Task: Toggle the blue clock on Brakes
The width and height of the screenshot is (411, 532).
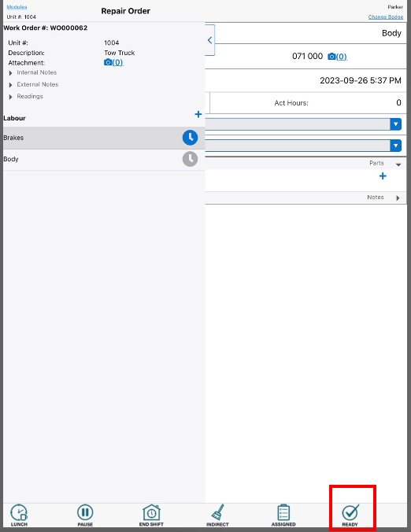Action: click(190, 138)
